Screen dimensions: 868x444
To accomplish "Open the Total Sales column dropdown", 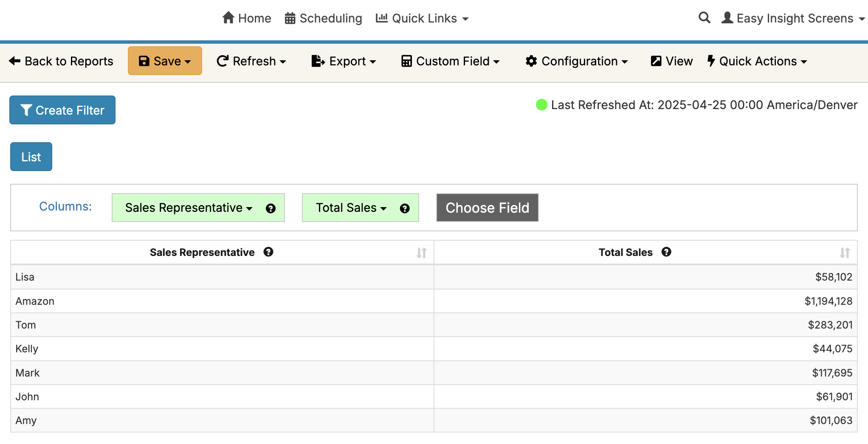I will pyautogui.click(x=351, y=208).
